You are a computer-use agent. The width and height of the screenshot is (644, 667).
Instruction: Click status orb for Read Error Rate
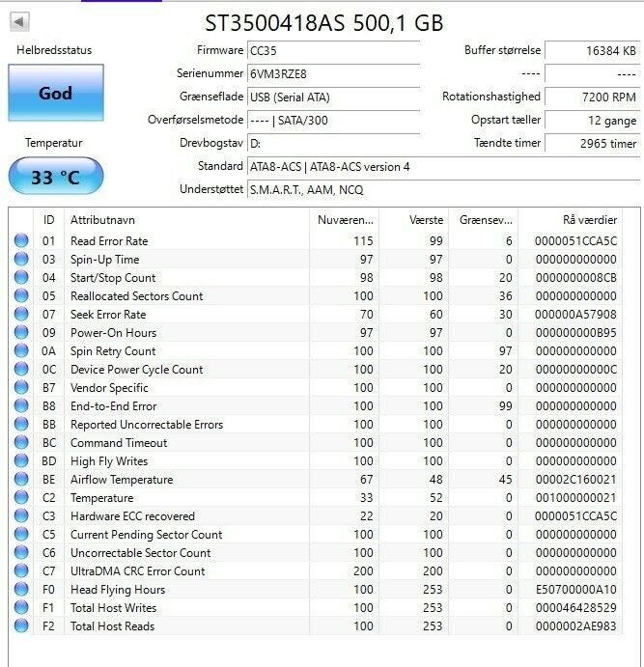click(x=21, y=240)
